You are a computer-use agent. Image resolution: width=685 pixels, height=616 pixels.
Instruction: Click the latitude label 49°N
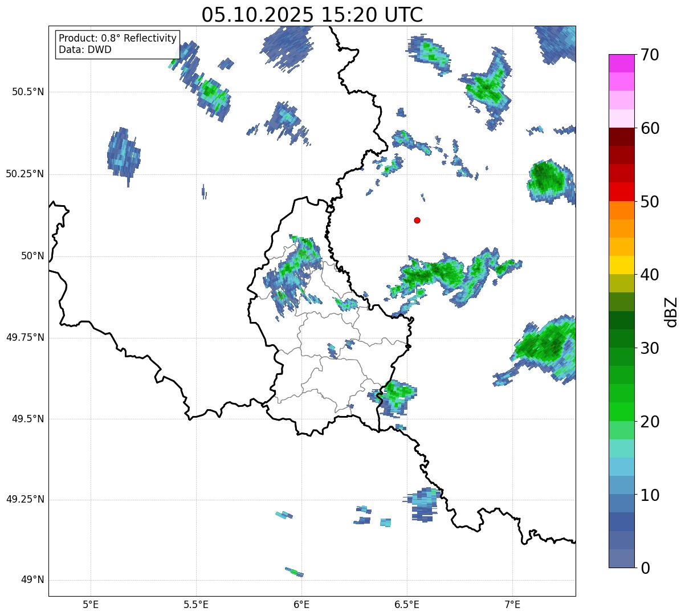(x=32, y=580)
